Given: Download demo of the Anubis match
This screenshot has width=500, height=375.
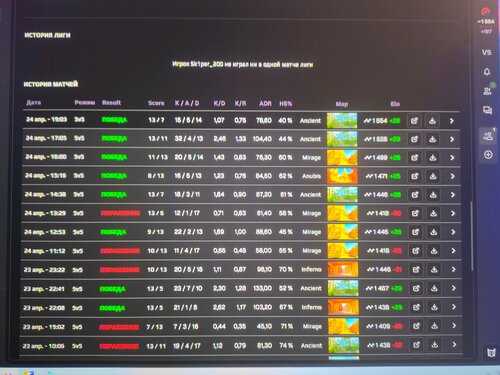Looking at the screenshot, I should 433,176.
